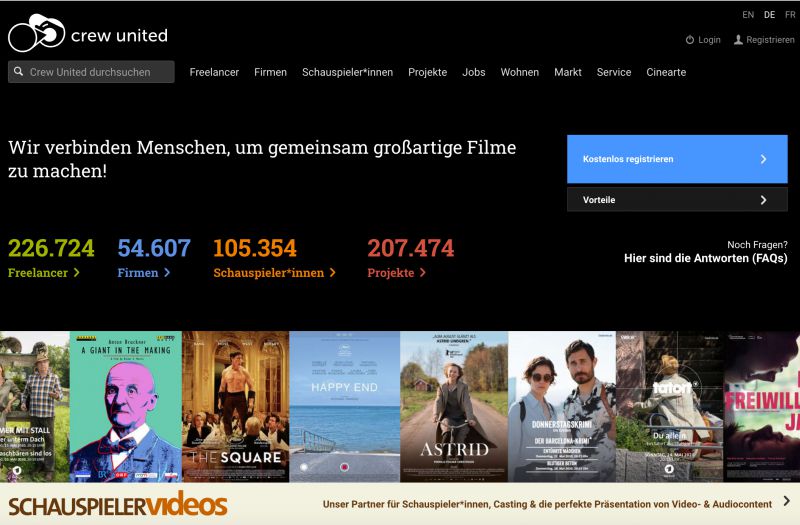Click the chevron next to Freelancer count
This screenshot has width=800, height=525.
point(77,272)
